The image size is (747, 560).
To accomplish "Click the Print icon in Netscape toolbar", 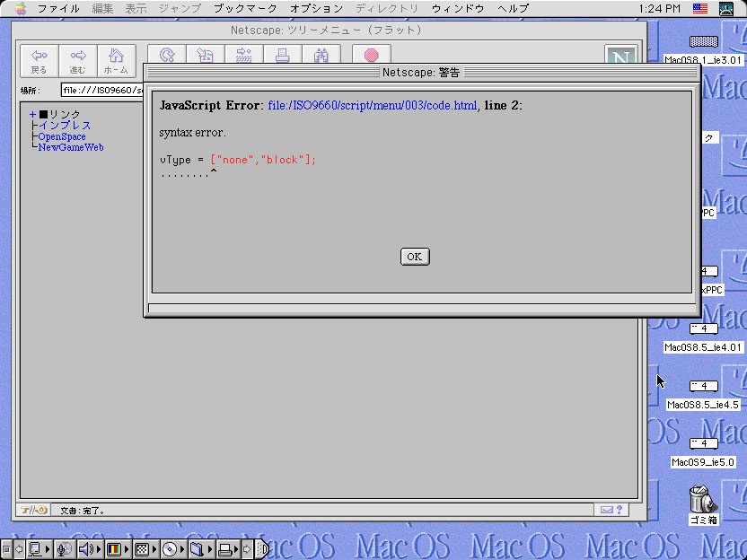I will point(283,54).
